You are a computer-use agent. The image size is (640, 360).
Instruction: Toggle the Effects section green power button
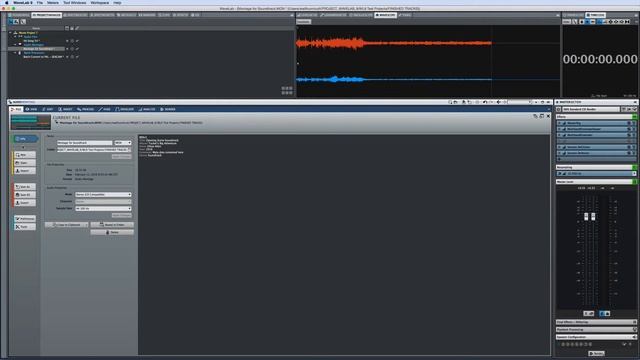pyautogui.click(x=635, y=117)
